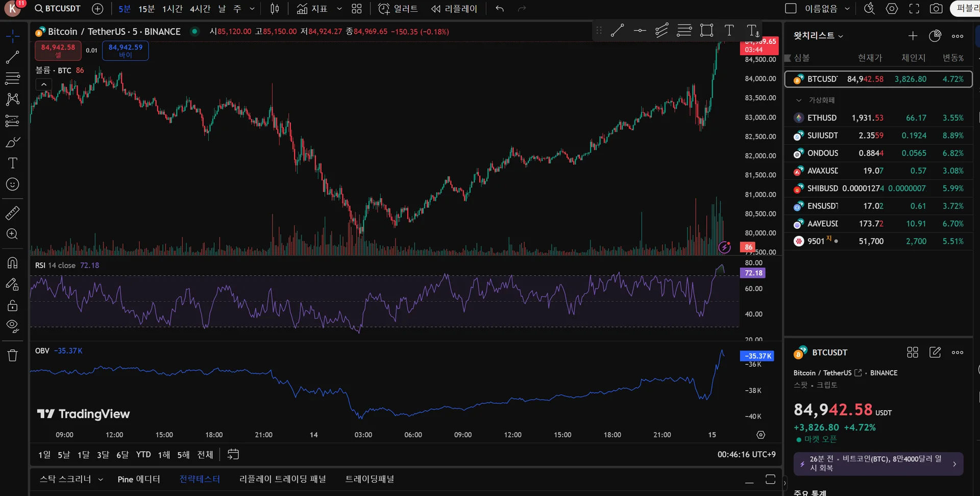The width and height of the screenshot is (980, 496).
Task: Click the 84,942.59 바이 buy button
Action: 126,51
